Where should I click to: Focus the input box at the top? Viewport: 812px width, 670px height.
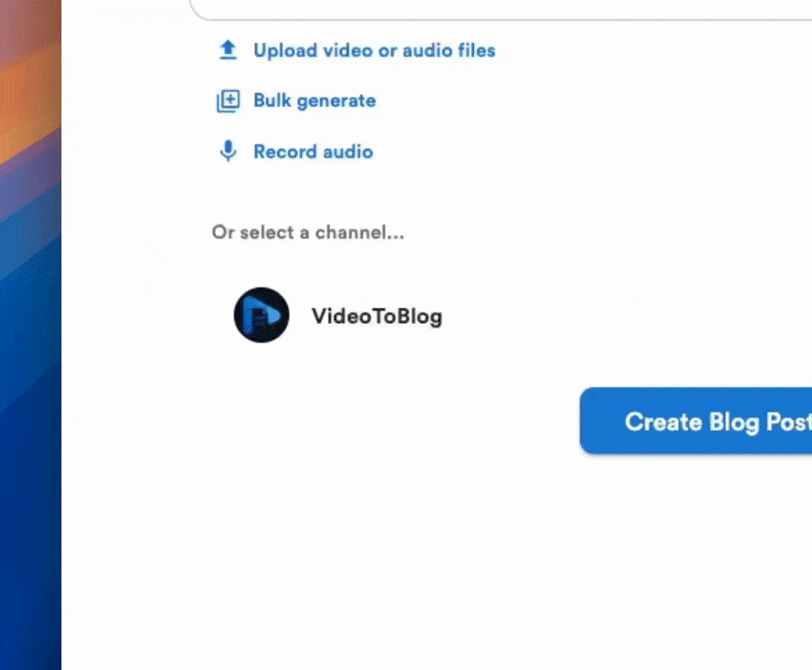pyautogui.click(x=503, y=7)
